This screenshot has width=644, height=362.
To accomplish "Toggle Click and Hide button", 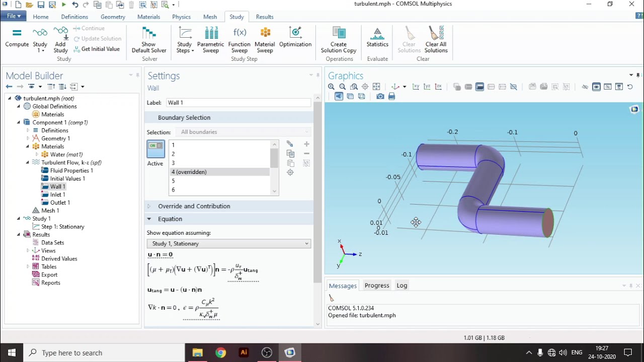I will coord(585,87).
